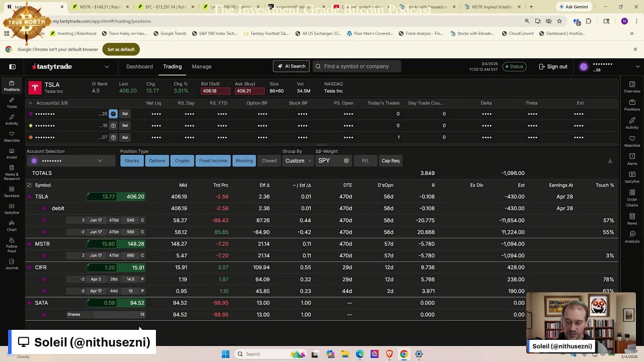Click the expand-all icon beside Symbol header
Viewport: 644px width, 362px height.
click(29, 185)
